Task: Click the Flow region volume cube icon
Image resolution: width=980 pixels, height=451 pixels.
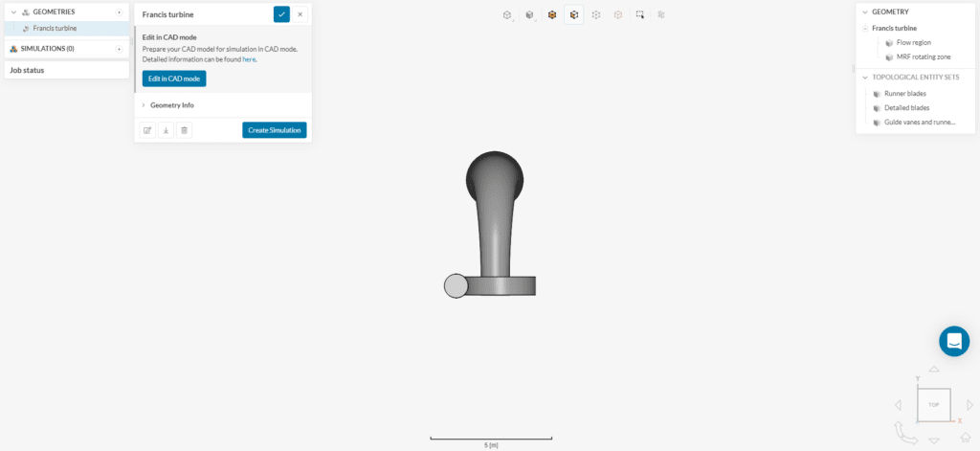Action: click(x=889, y=42)
